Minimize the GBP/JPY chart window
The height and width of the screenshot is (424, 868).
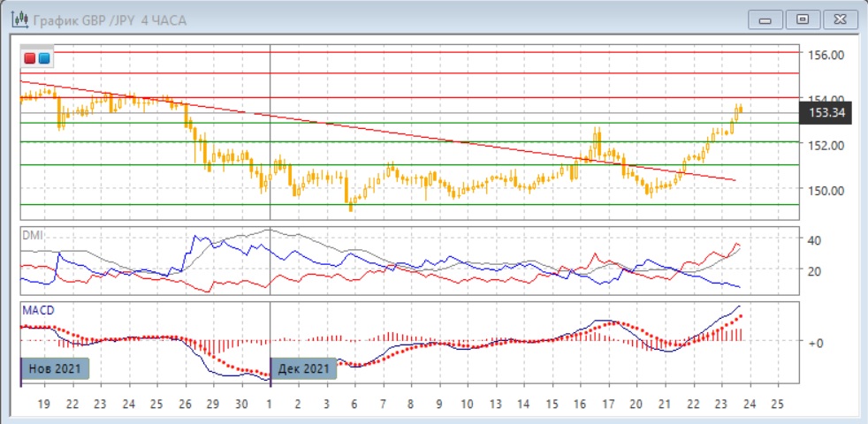[765, 19]
